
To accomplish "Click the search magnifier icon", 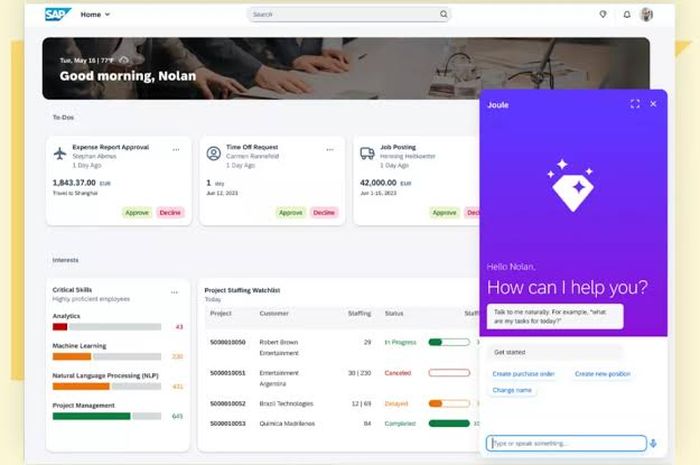I will (443, 14).
